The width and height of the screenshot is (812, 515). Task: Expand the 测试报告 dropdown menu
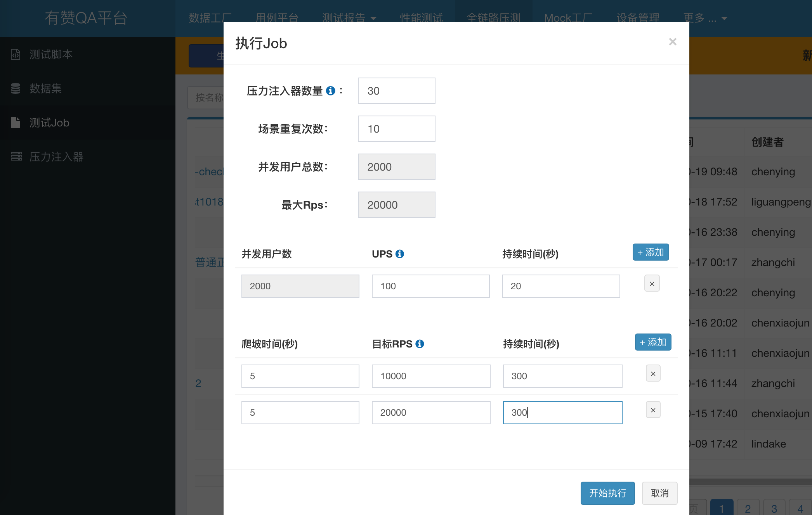349,18
